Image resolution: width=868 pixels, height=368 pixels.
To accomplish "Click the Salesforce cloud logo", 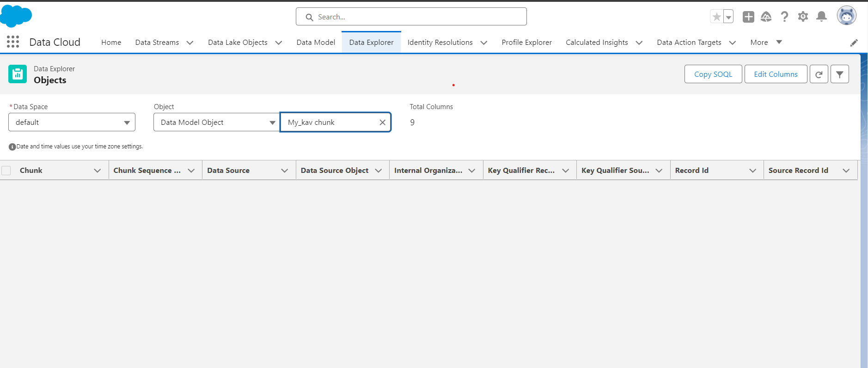I will point(16,16).
